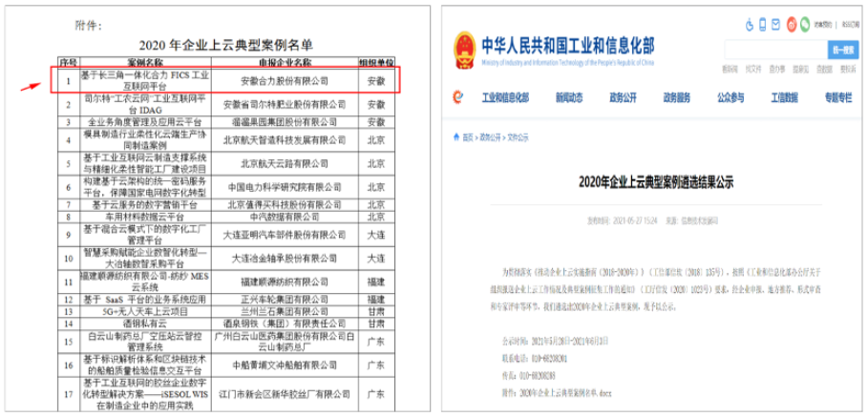868x417 pixels.
Task: Click the 查数据 quick link
Action: (824, 69)
